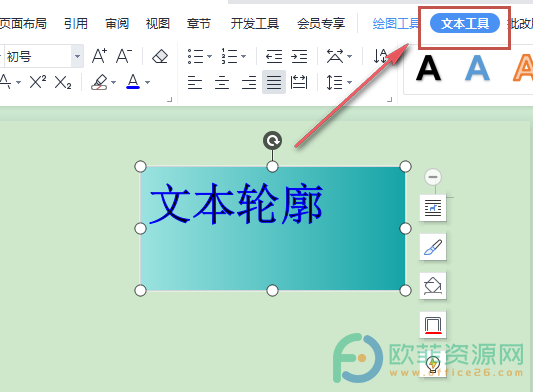
Task: Open shape fill bucket icon
Action: (433, 286)
